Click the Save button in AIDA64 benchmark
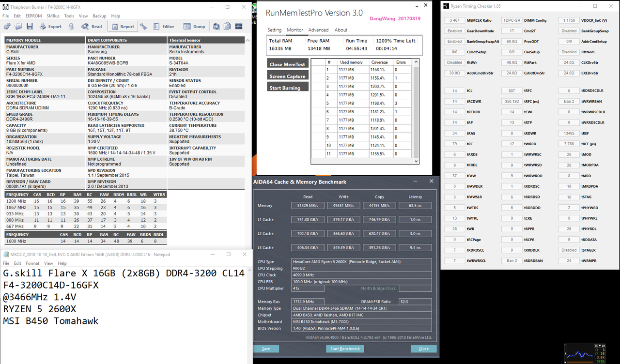Image resolution: width=620 pixels, height=364 pixels. click(266, 349)
